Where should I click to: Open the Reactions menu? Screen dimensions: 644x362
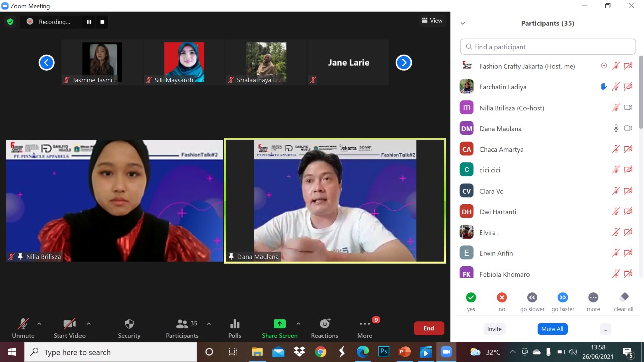coord(325,328)
